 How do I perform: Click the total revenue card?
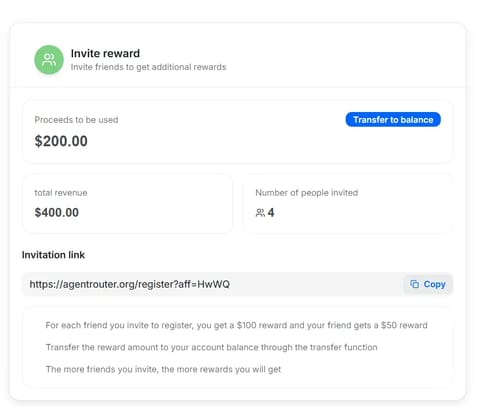coord(127,204)
